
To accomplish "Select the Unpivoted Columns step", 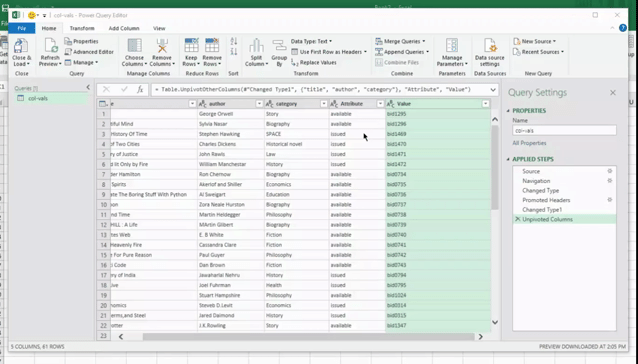I will click(x=564, y=219).
